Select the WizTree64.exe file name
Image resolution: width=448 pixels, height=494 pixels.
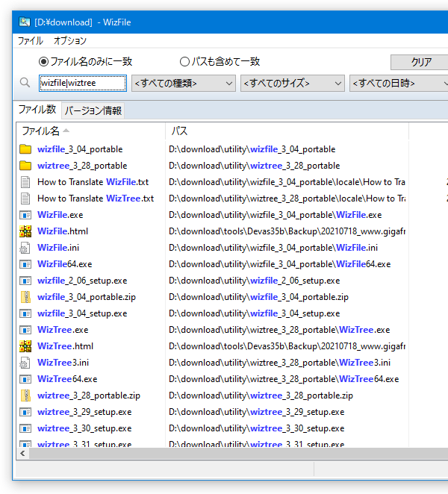pos(67,379)
